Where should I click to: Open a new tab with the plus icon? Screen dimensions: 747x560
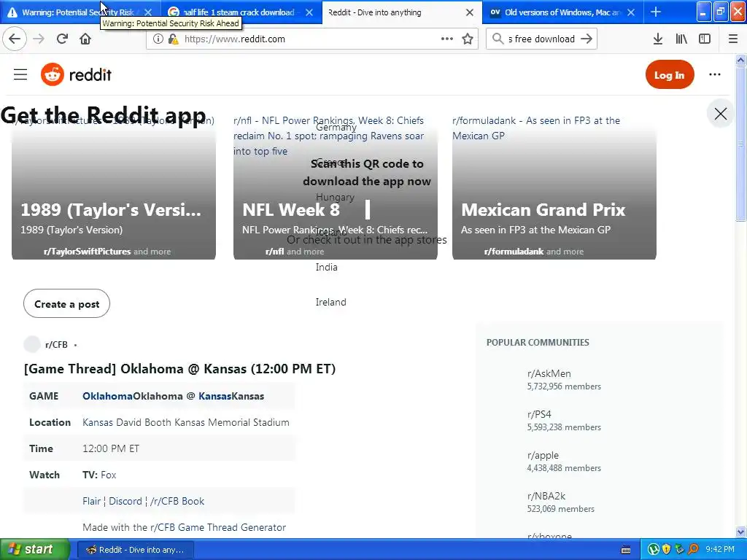point(656,12)
